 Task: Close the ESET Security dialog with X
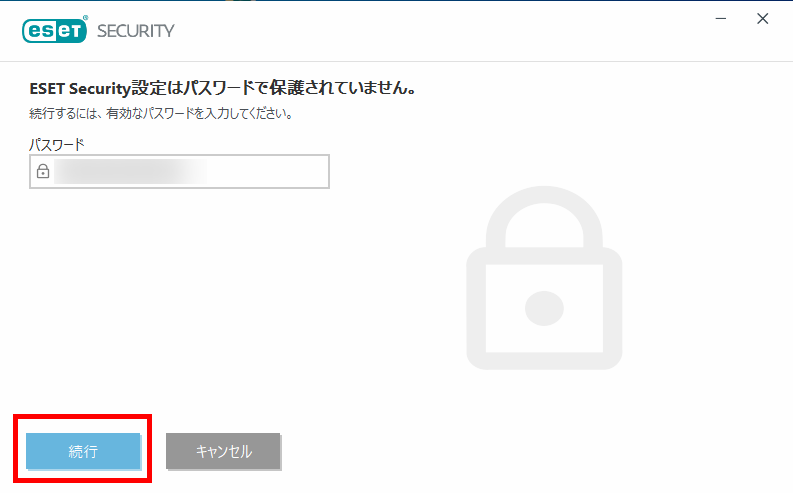point(763,19)
